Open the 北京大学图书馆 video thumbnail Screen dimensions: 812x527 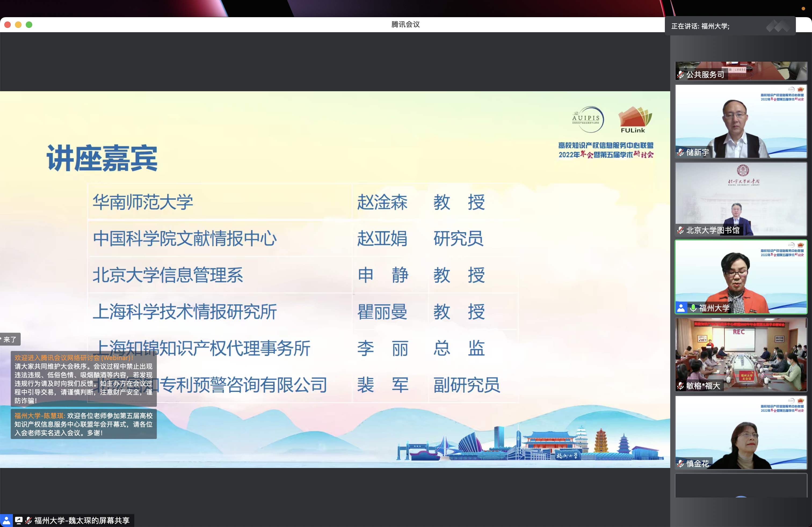click(741, 199)
